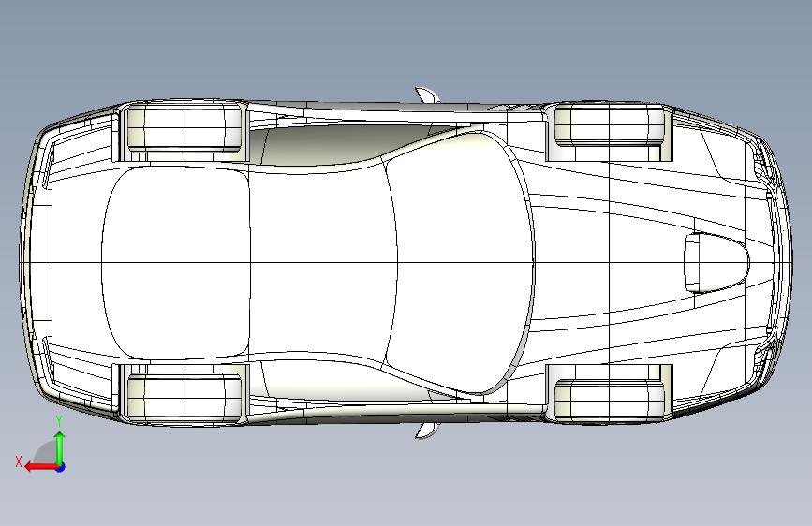Viewport: 812px width, 526px height.
Task: Click the green Y axis arrow of the triad
Action: 60,447
